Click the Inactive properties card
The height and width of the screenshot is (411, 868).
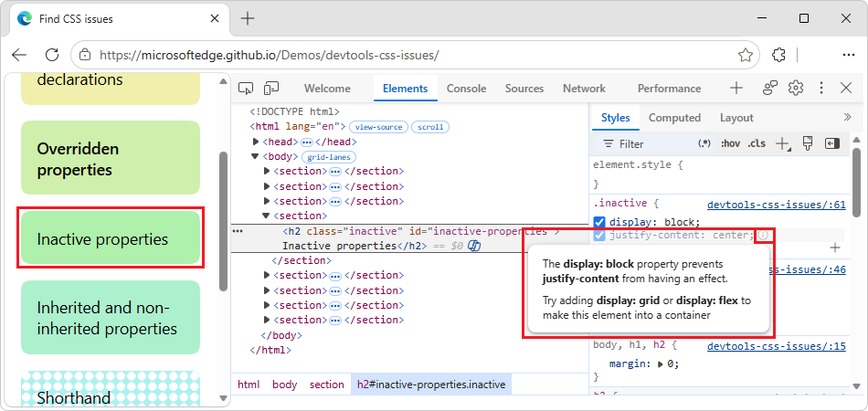tap(111, 237)
